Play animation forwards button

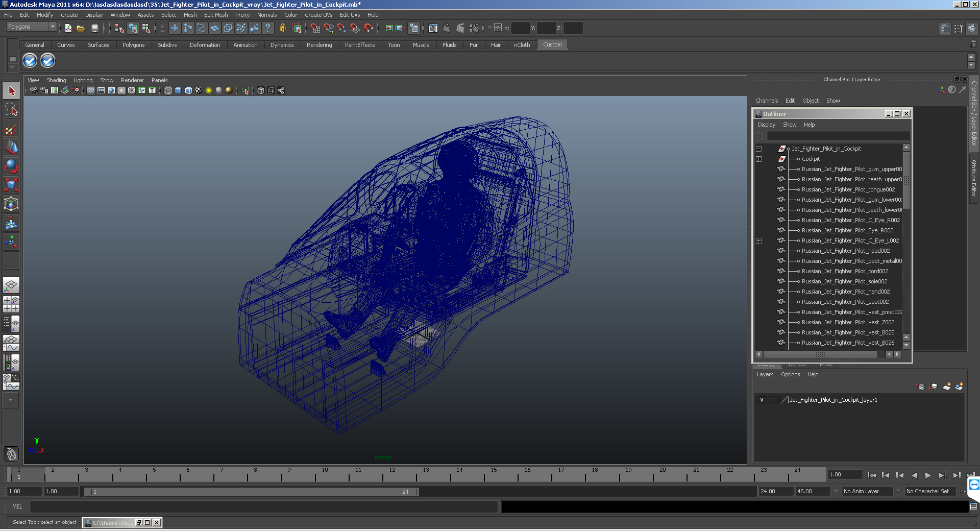point(928,475)
